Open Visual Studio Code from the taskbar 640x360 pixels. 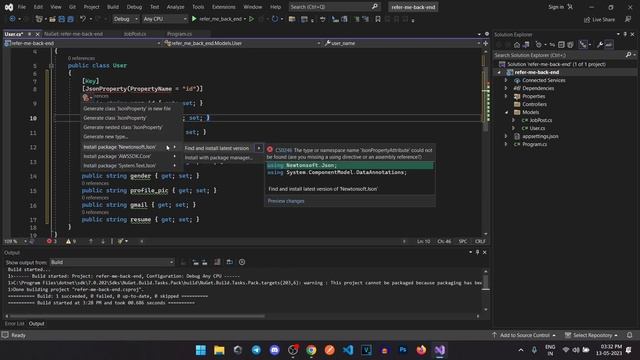[348, 350]
